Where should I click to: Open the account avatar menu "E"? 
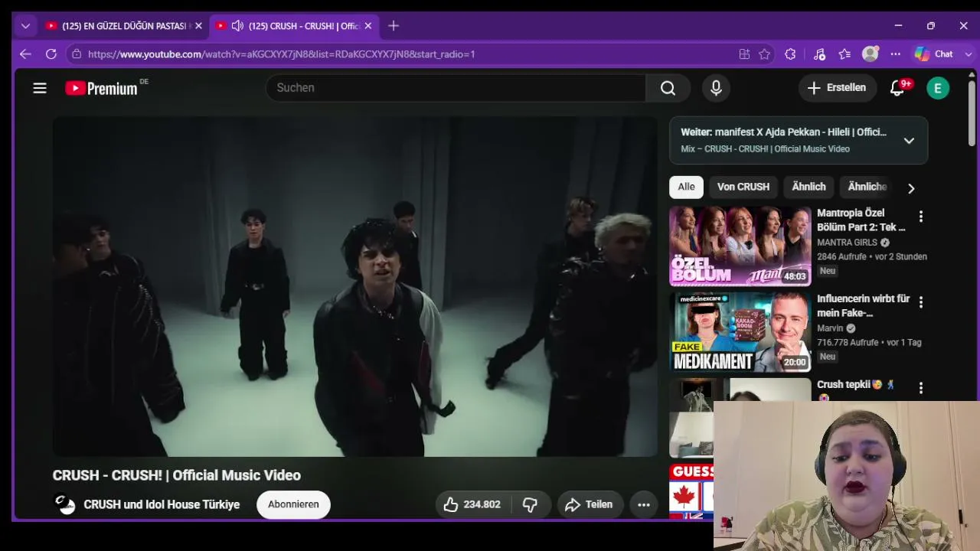[938, 88]
